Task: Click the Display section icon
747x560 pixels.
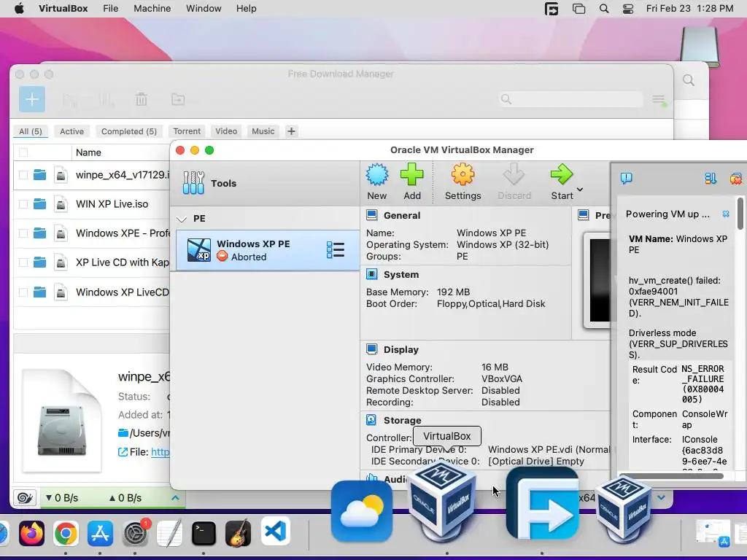Action: click(x=371, y=349)
